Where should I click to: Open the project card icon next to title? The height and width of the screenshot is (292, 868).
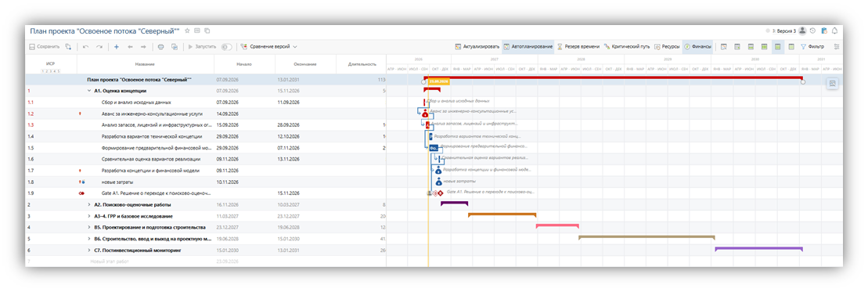point(197,31)
